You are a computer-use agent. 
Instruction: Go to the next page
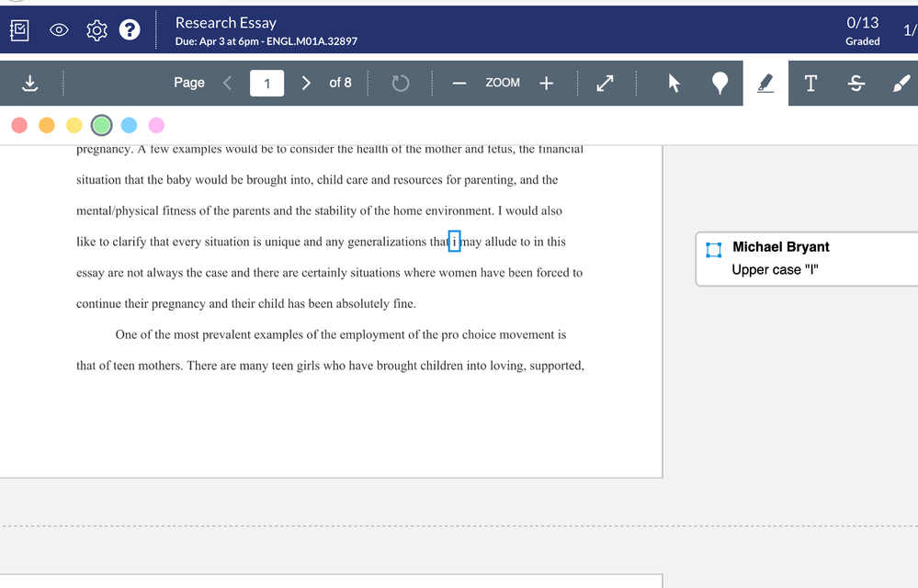click(306, 83)
